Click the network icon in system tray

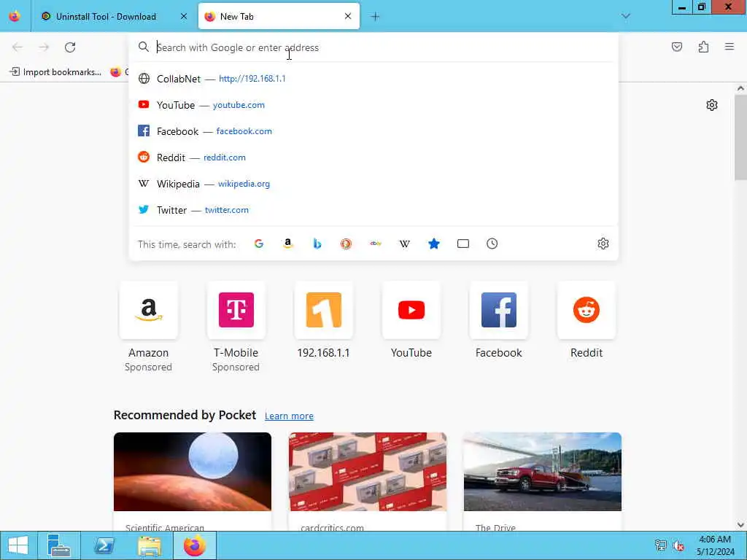(660, 545)
